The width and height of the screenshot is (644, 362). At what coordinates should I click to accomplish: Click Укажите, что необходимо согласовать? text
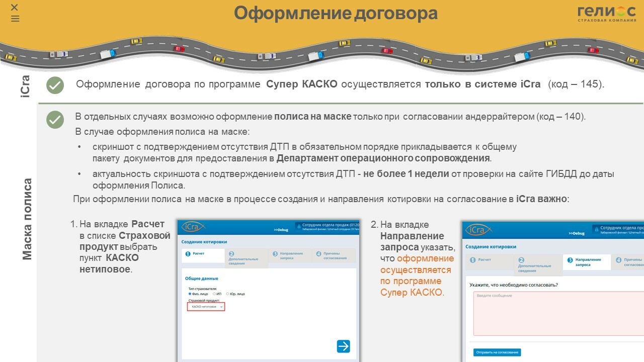[x=514, y=285]
